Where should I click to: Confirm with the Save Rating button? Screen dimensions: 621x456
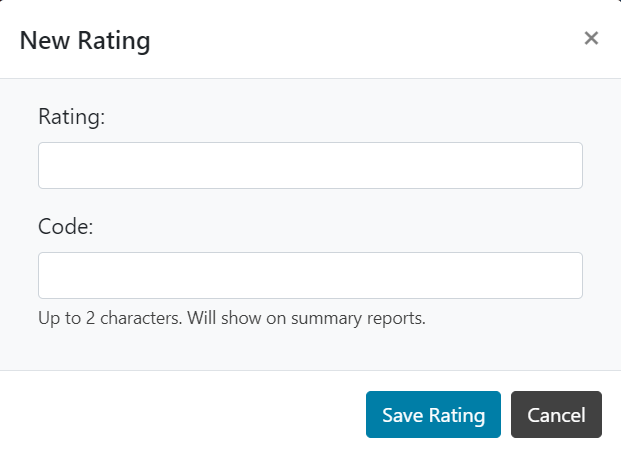click(433, 414)
